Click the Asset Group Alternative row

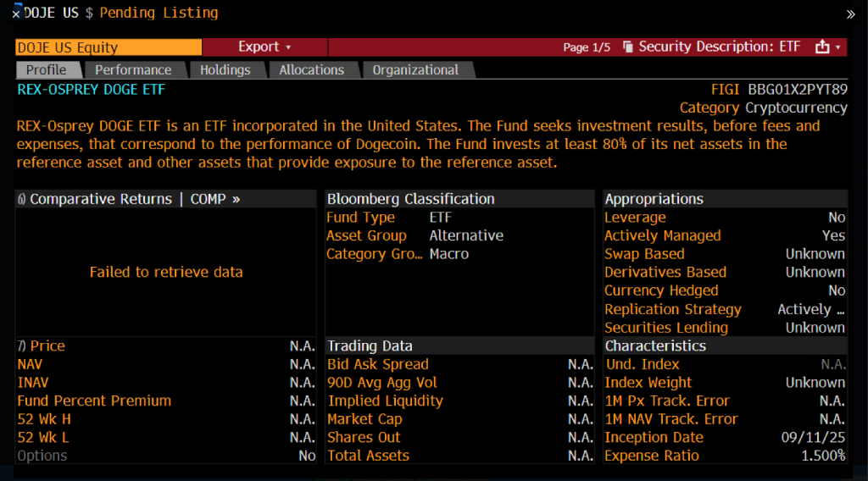(459, 235)
